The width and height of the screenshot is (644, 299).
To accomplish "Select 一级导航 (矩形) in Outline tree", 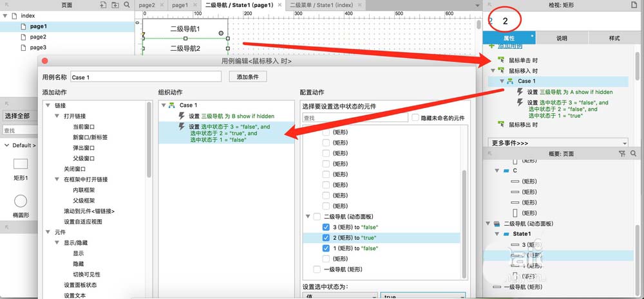I will pos(523,287).
